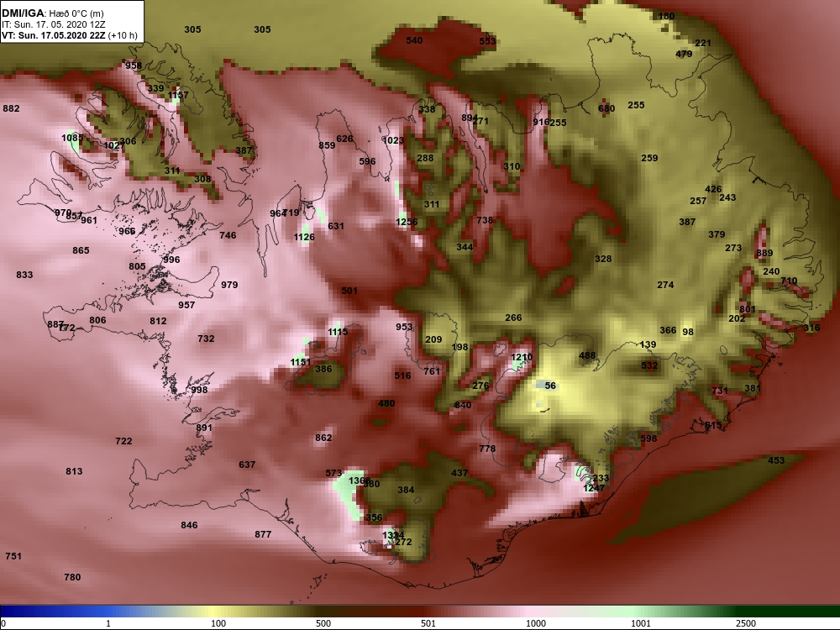The image size is (840, 630).
Task: Click the map value '746'
Action: click(228, 234)
